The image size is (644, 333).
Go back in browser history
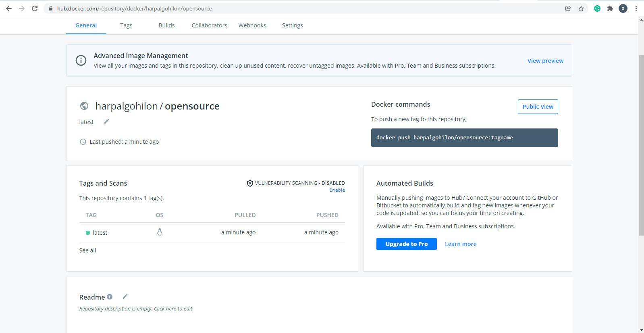pyautogui.click(x=9, y=8)
